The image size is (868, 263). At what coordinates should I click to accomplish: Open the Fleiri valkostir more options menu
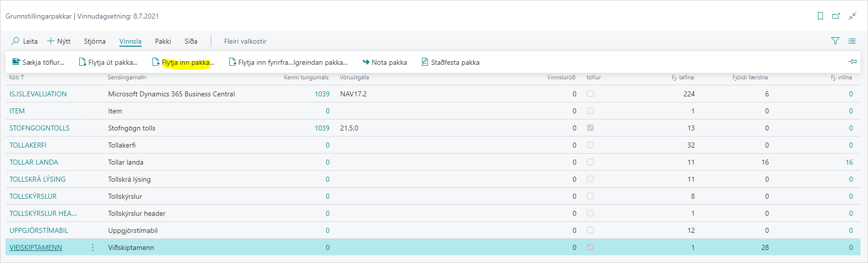click(x=245, y=41)
